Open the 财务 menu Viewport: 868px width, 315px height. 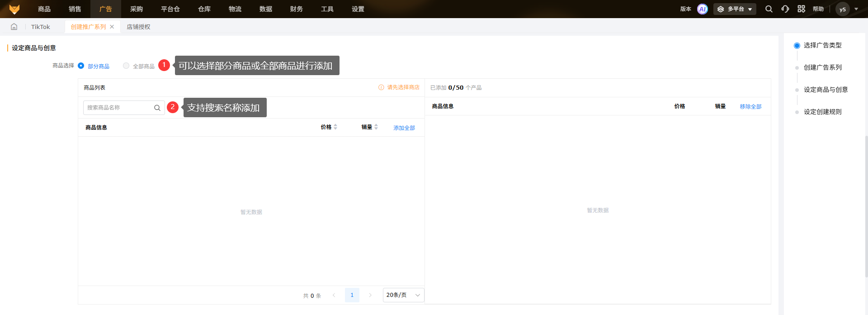[297, 9]
